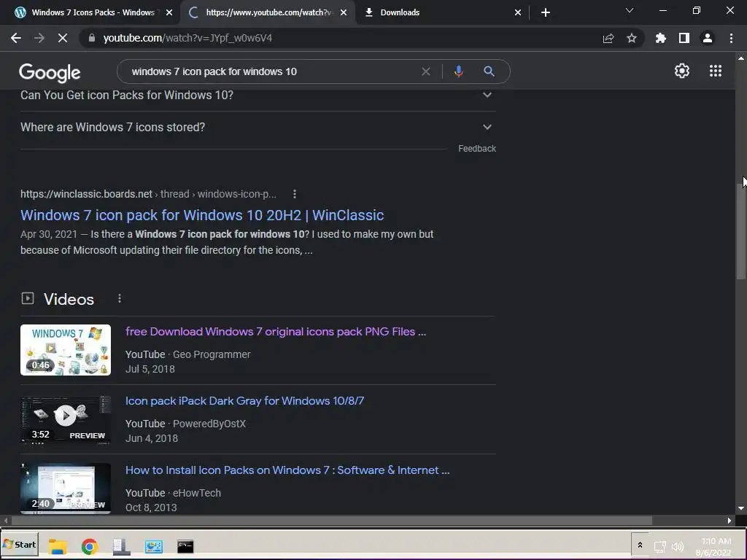Stop loading the page
The image size is (747, 560).
point(63,38)
